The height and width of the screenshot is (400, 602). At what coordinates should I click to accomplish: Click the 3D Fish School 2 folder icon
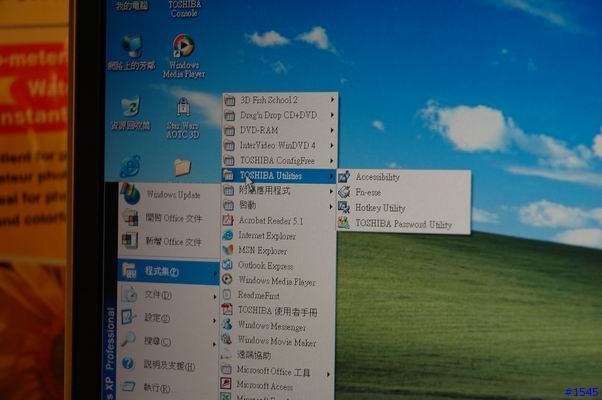(230, 101)
